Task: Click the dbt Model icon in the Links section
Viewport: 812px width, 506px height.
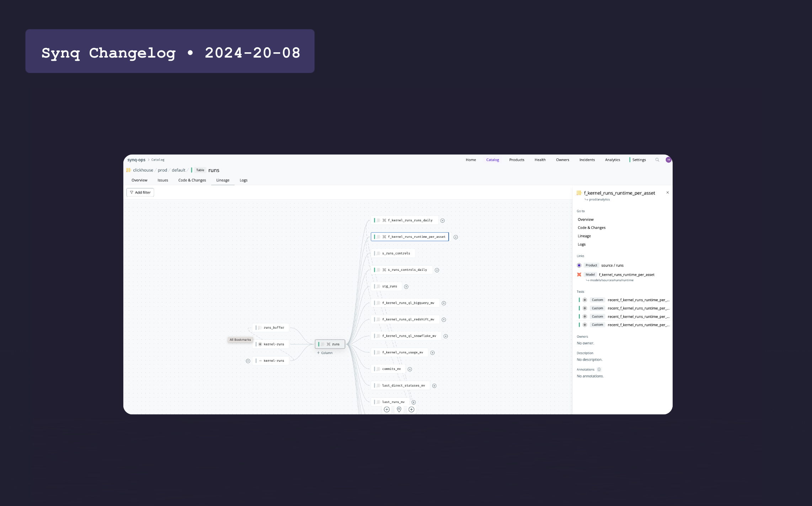Action: click(x=579, y=274)
